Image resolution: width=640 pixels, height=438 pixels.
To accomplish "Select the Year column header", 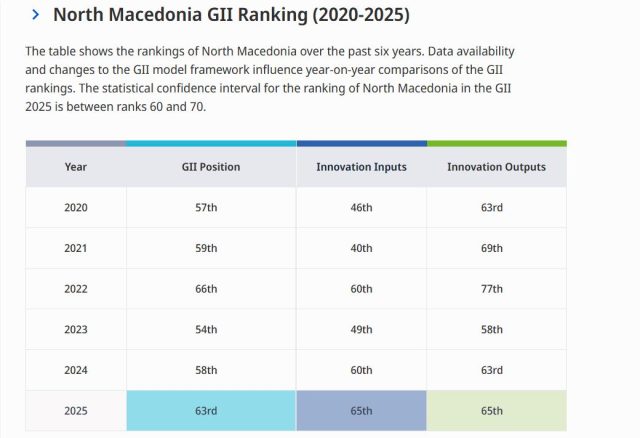I will [75, 167].
